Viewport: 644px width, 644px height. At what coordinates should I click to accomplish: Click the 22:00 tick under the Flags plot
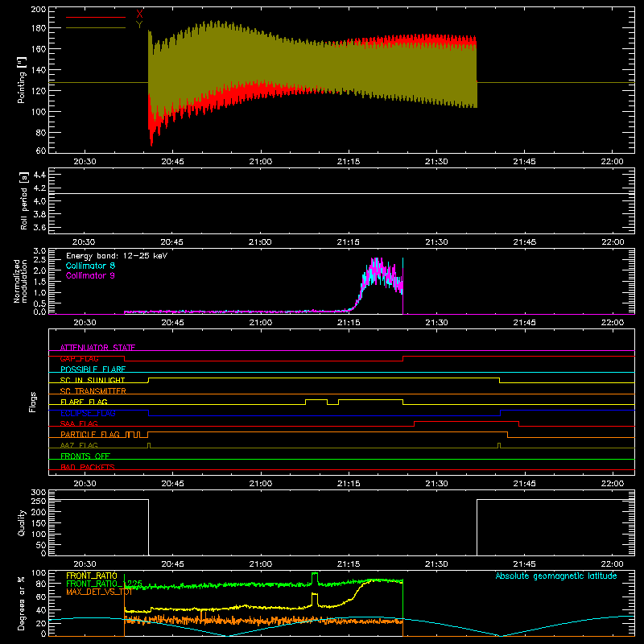pyautogui.click(x=612, y=484)
